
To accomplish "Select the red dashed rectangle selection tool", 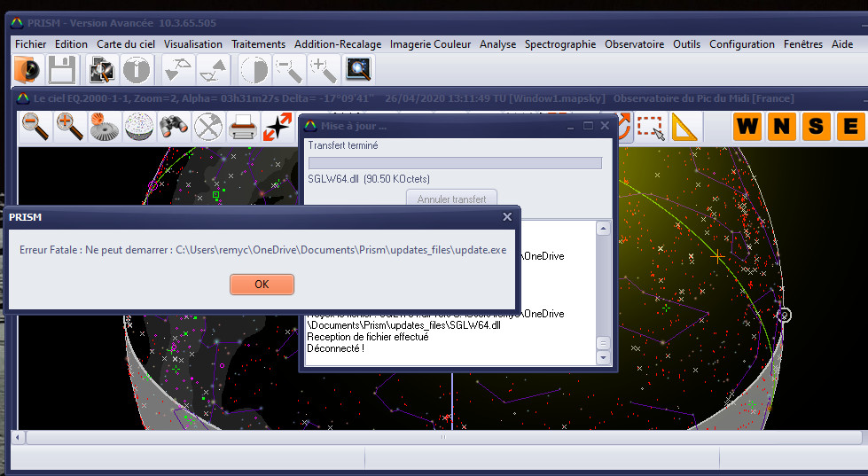I will point(651,128).
